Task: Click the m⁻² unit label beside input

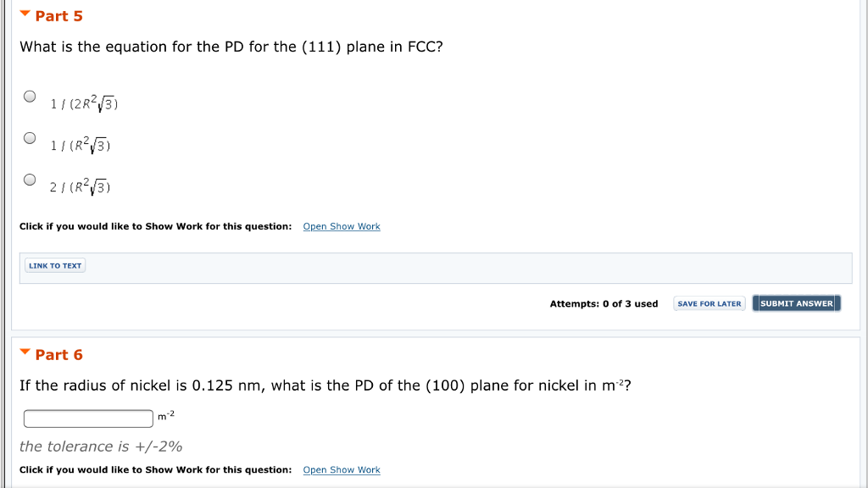Action: coord(166,415)
